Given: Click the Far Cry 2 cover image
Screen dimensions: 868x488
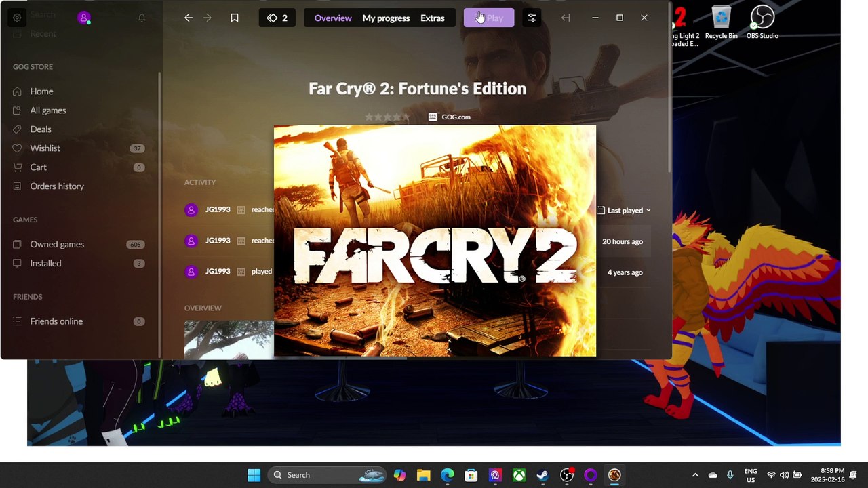Looking at the screenshot, I should click(435, 241).
